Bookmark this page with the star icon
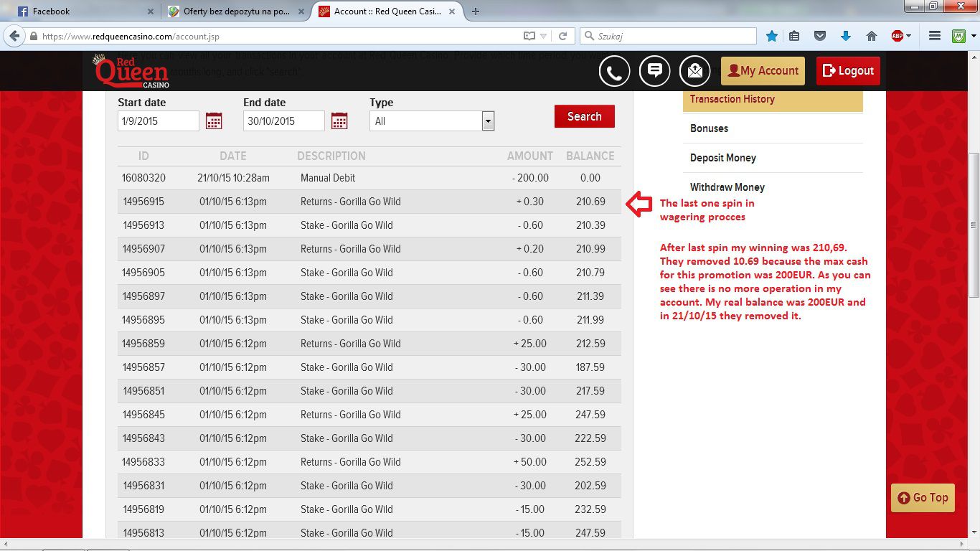 coord(772,36)
